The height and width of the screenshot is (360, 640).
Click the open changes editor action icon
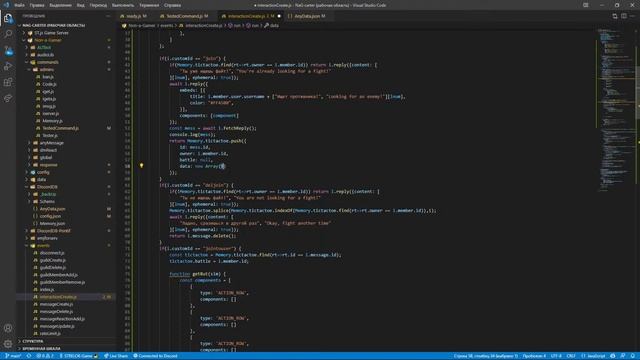615,16
